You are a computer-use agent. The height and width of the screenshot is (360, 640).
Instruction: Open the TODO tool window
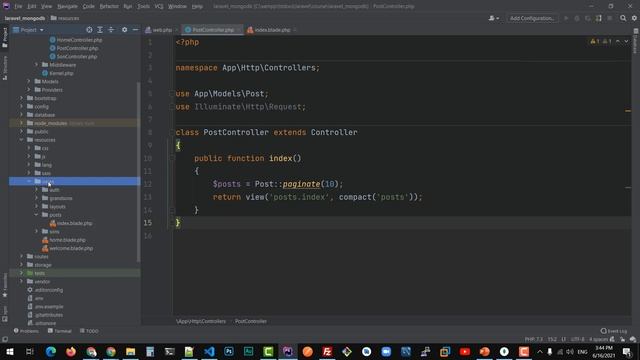coord(89,331)
